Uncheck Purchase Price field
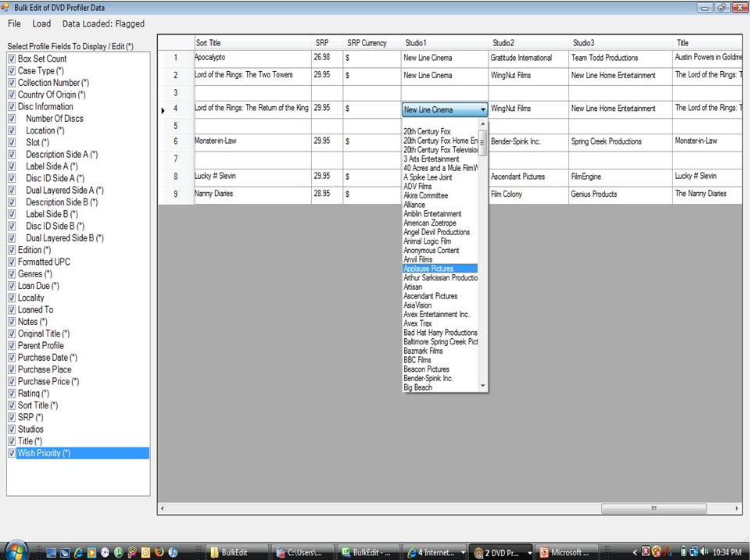Image resolution: width=752 pixels, height=560 pixels. click(x=12, y=381)
